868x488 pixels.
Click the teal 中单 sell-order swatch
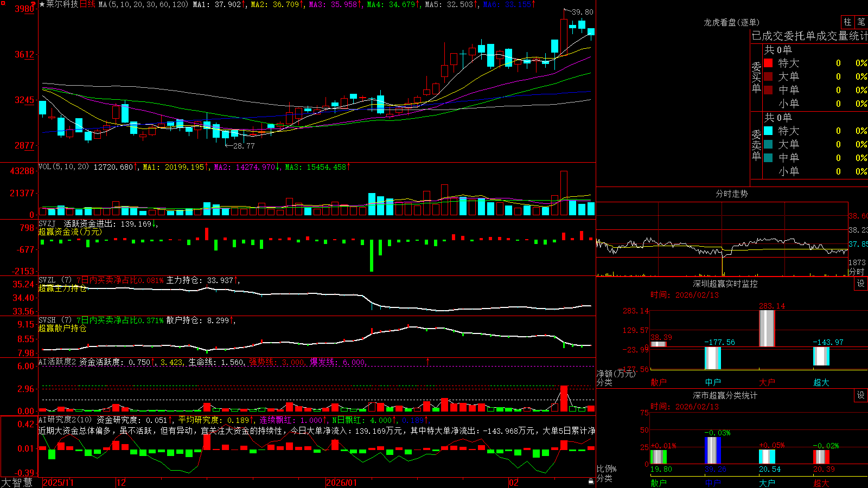[768, 158]
